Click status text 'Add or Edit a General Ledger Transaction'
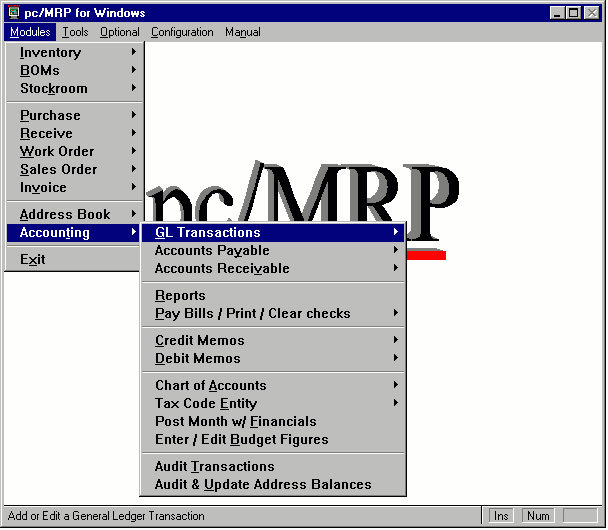The height and width of the screenshot is (530, 608). pyautogui.click(x=106, y=516)
